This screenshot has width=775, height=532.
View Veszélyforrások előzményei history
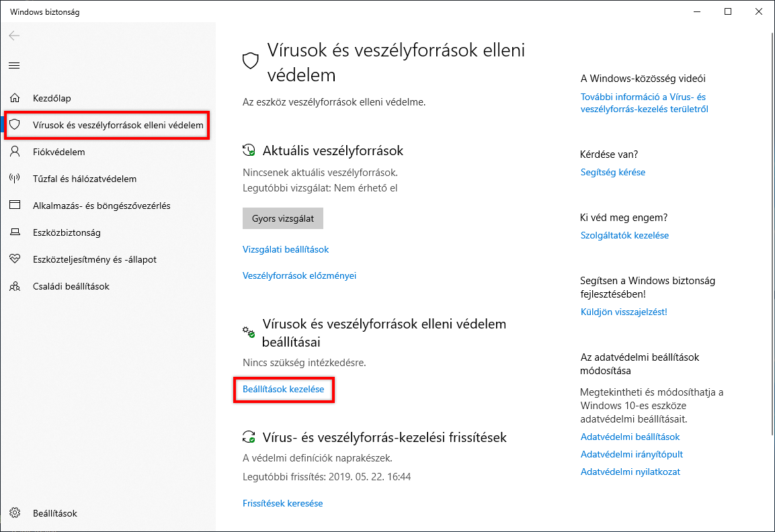point(300,275)
